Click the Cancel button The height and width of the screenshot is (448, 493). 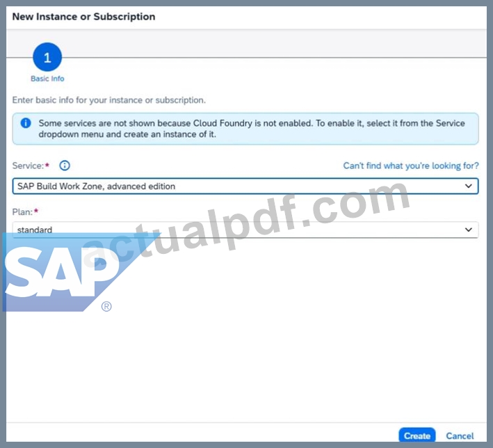[460, 435]
